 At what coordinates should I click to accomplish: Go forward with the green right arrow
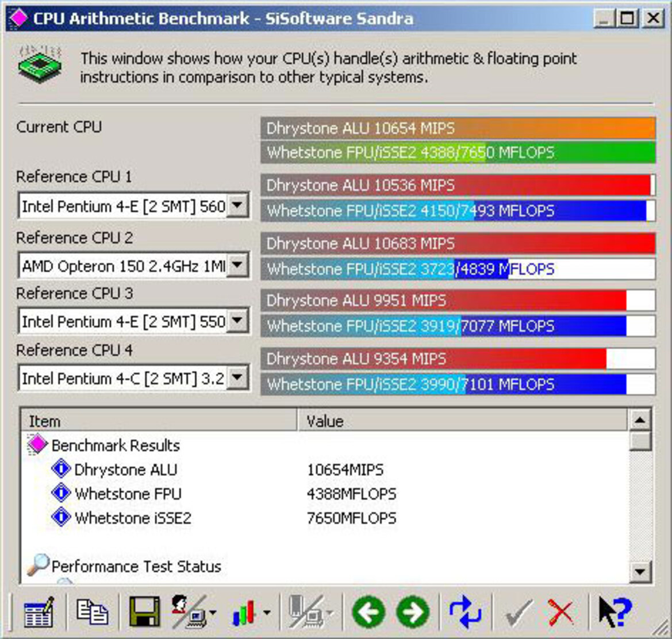coord(413,612)
